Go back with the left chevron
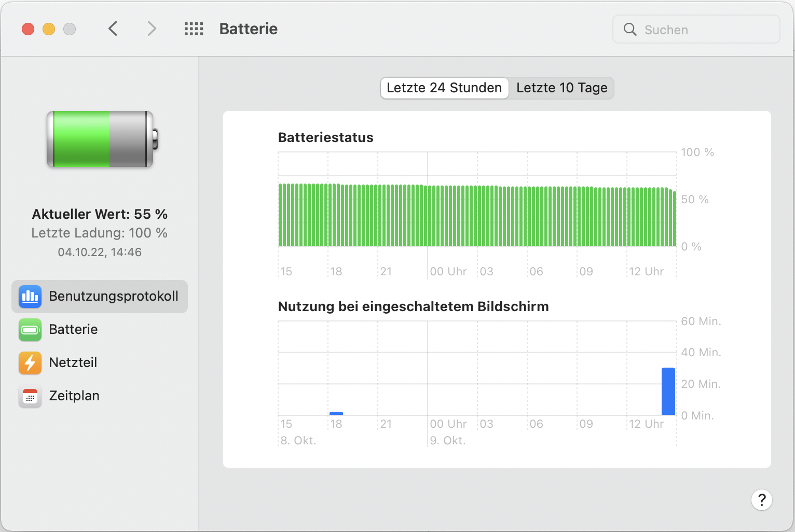This screenshot has width=795, height=532. click(113, 29)
